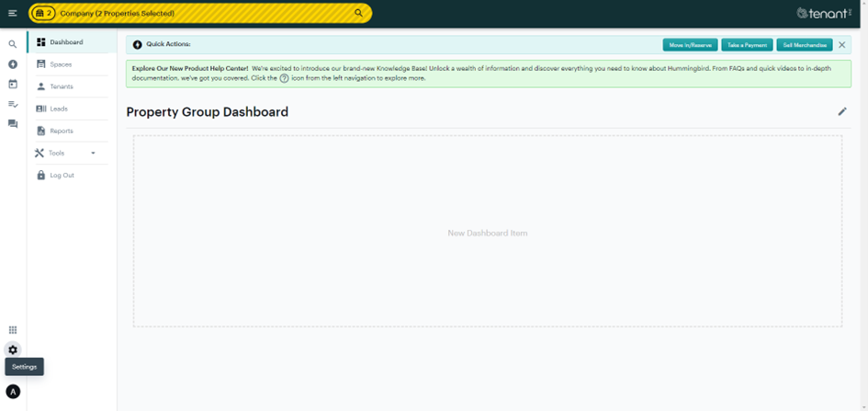Click the search magnifier in left rail
The width and height of the screenshot is (868, 411).
coord(13,44)
